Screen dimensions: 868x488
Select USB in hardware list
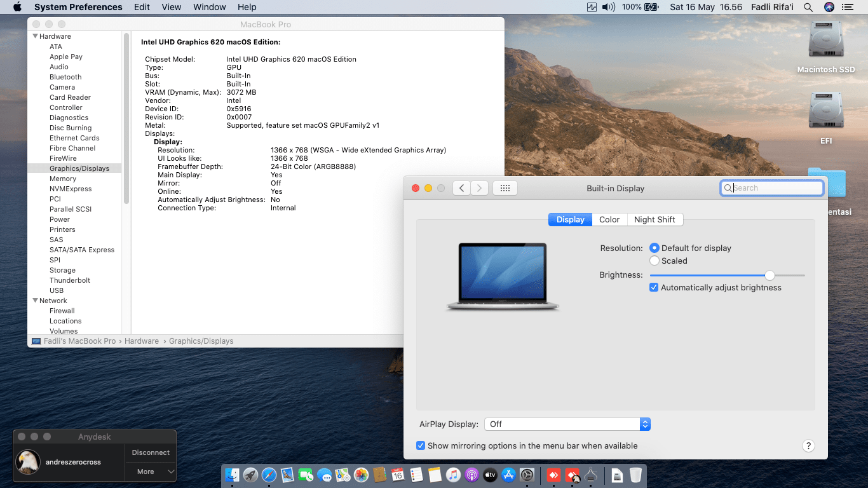coord(57,290)
